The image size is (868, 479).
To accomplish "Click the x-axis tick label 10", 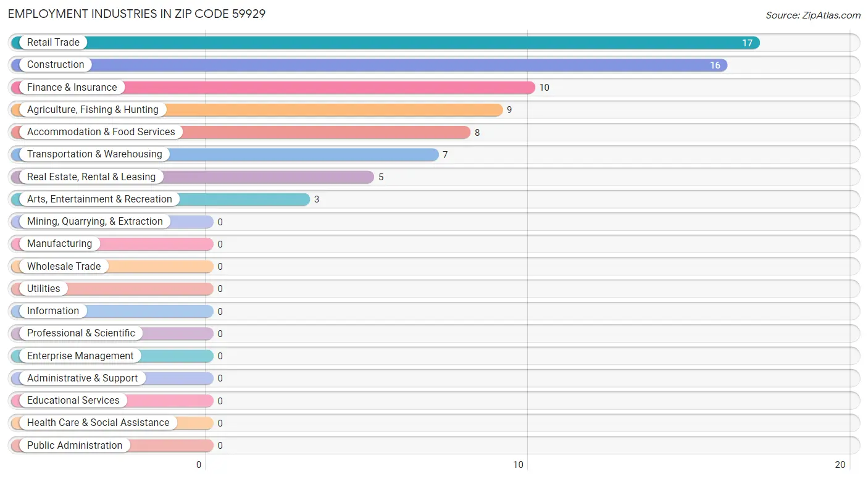I will point(519,465).
